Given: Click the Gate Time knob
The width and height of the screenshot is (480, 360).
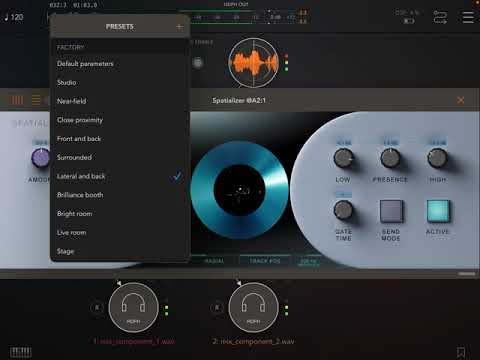Looking at the screenshot, I should tap(343, 210).
